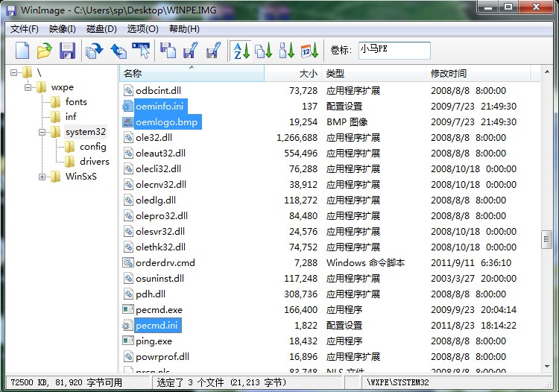Viewport: 559px width, 392px height.
Task: Click the Change label cursor icon
Action: point(141,50)
